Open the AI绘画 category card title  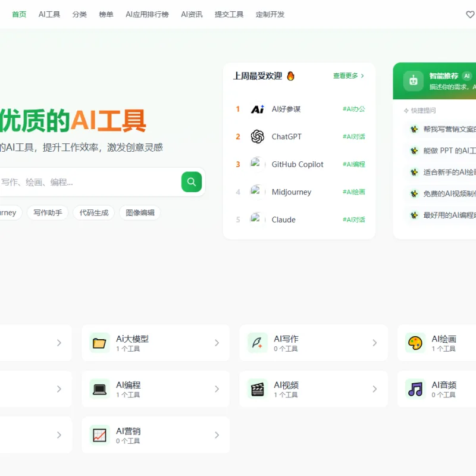tap(444, 339)
